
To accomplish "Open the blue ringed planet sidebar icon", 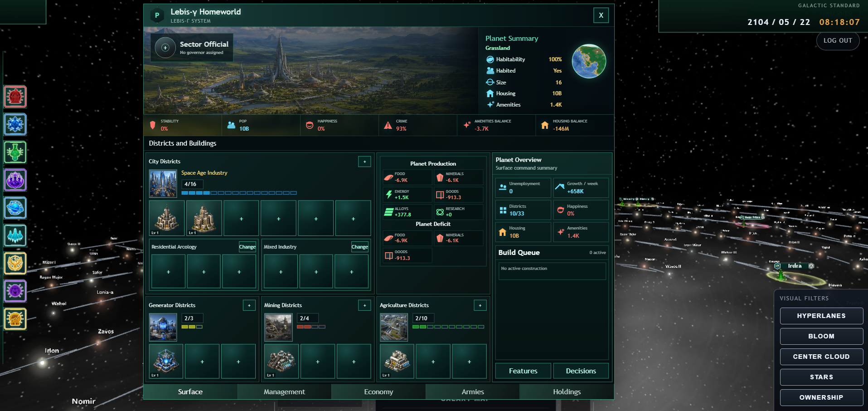I will coord(15,208).
